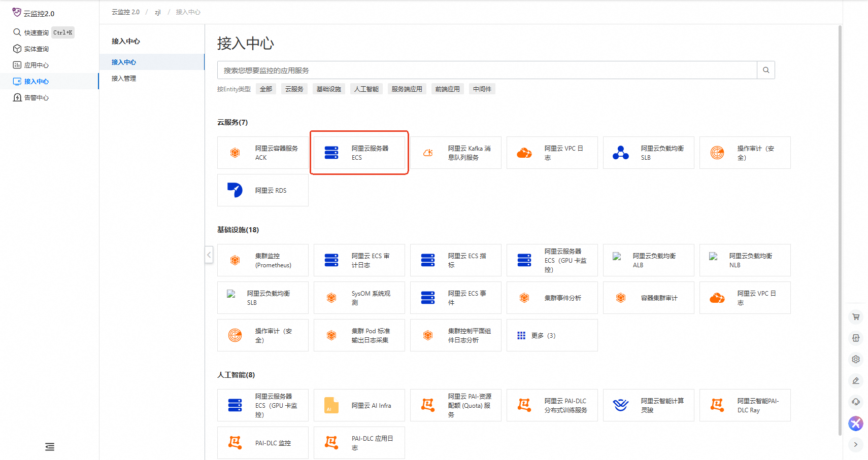
Task: Click the shopping cart floating icon
Action: (856, 317)
